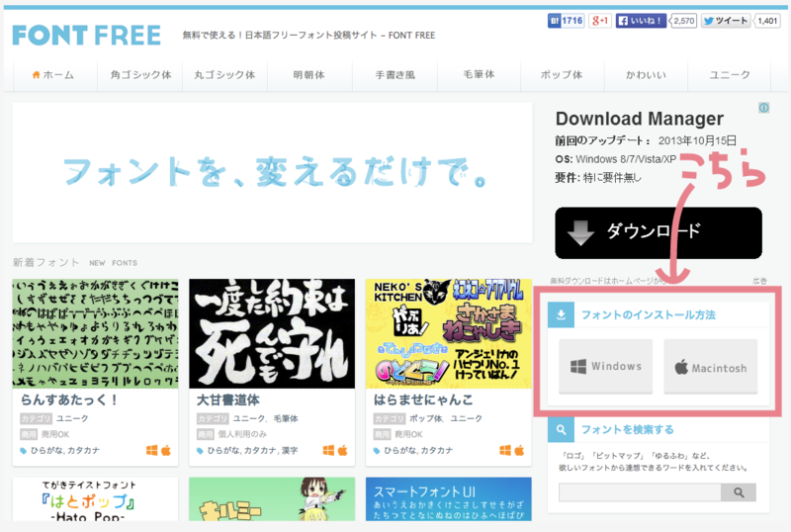Click Apple icon on らんすあたっく! card
Viewport: 791px width, 532px height.
[x=166, y=450]
